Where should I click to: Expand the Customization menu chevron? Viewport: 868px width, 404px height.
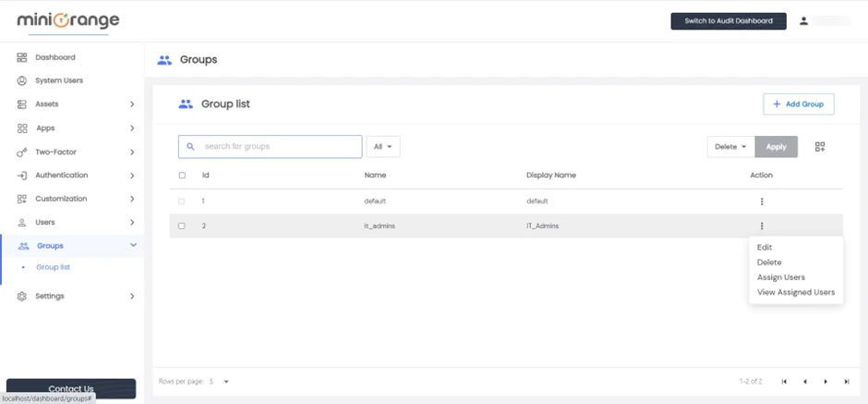132,199
